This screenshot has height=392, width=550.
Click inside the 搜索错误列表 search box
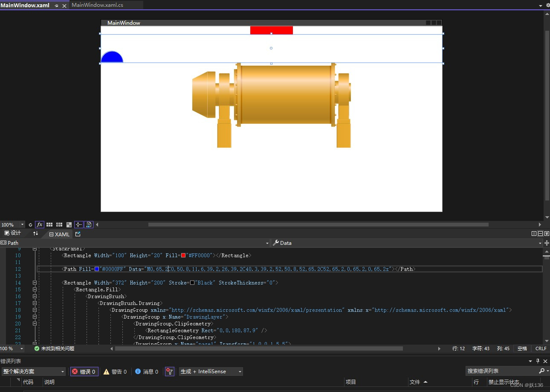tap(503, 371)
